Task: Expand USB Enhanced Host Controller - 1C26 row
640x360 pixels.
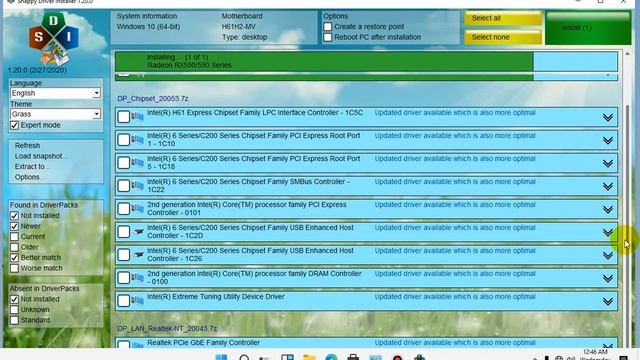Action: (x=608, y=256)
